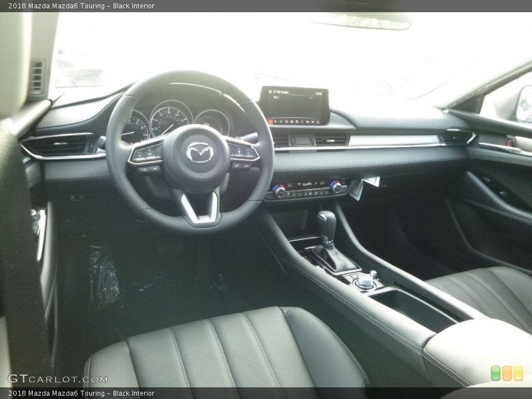Screen dimensions: 532x399
Task: Click the bottom caption '2018 Mazda Mazda6 Touring – Black Interior'
Action: pos(81,393)
